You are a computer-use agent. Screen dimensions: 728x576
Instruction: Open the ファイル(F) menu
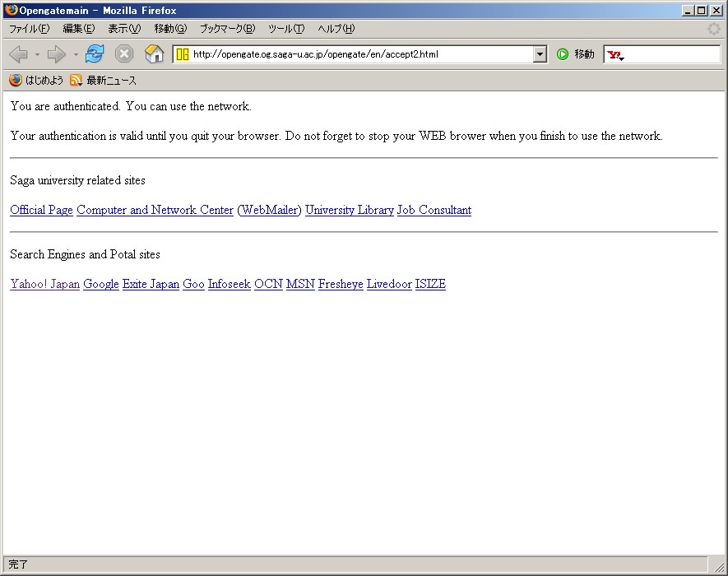tap(30, 29)
